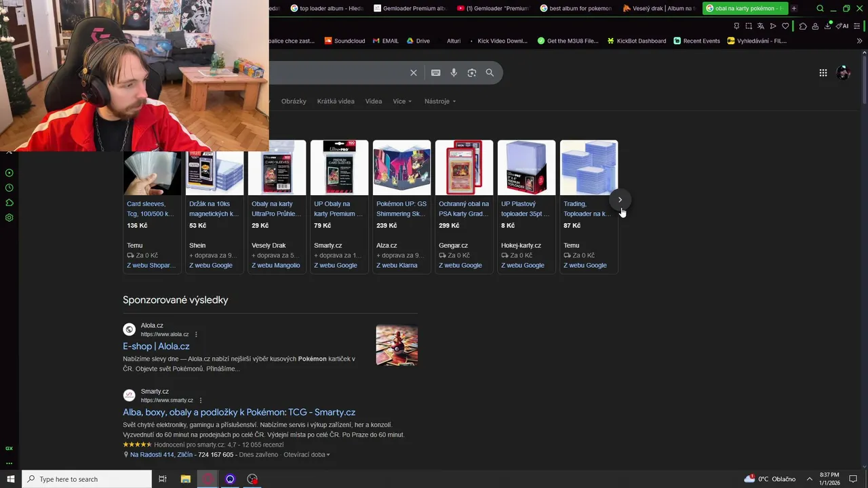The height and width of the screenshot is (488, 868).
Task: Open KickBot Dashboard bookmark
Action: (x=636, y=41)
